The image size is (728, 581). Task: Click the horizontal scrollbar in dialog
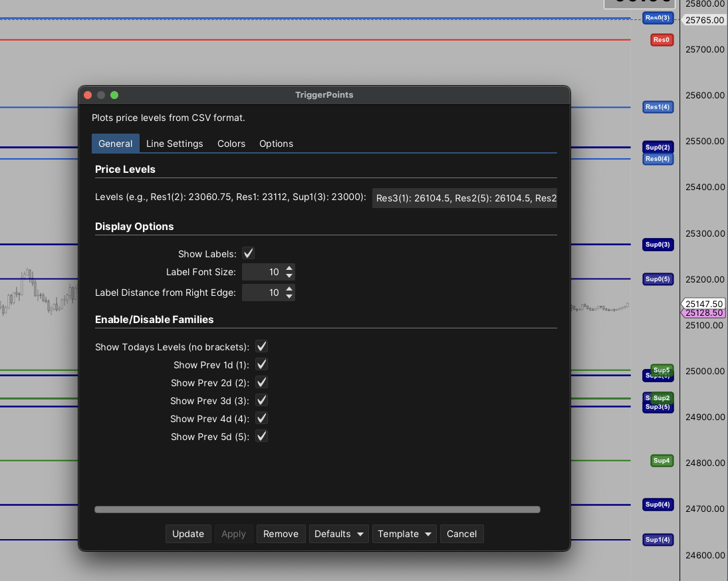tap(317, 510)
